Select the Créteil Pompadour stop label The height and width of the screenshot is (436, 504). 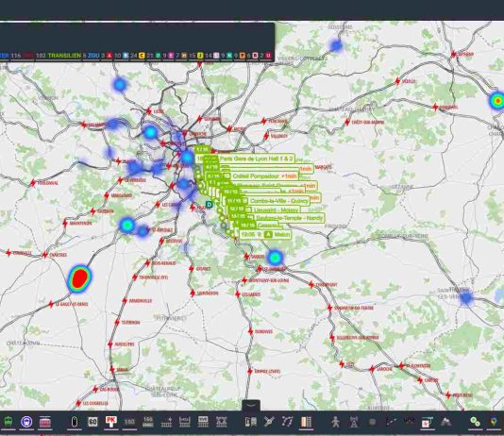[261, 176]
